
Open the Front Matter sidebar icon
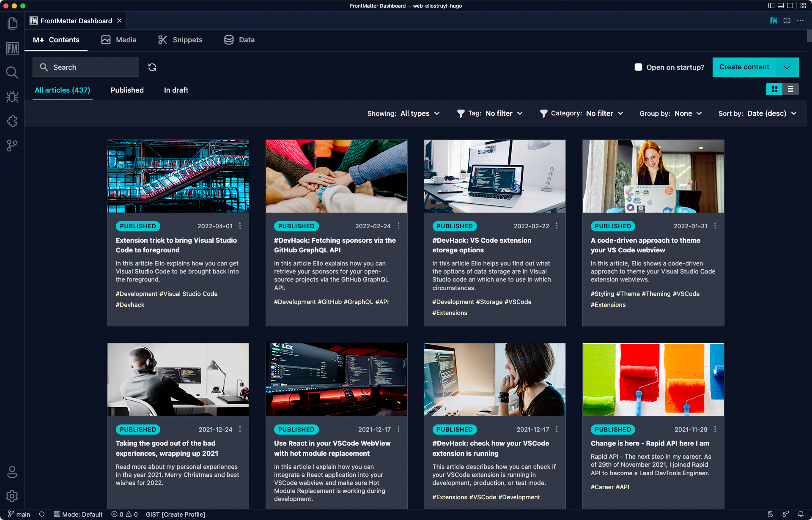pyautogui.click(x=12, y=48)
